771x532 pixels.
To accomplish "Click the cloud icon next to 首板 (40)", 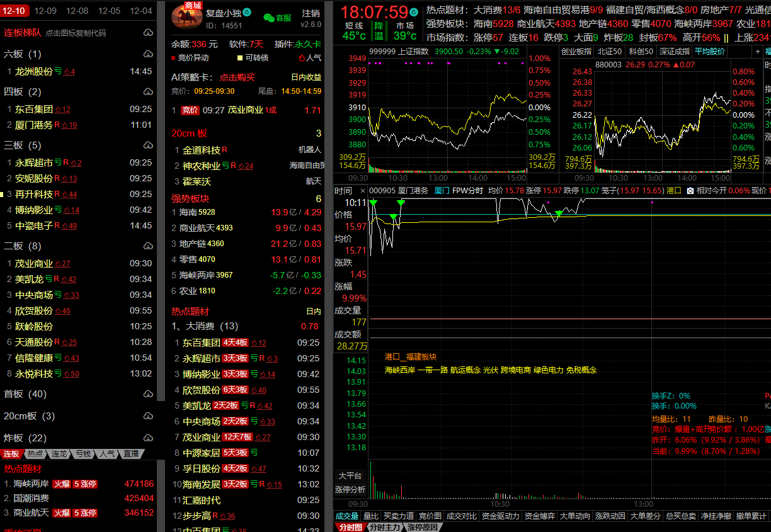I will pos(148,394).
